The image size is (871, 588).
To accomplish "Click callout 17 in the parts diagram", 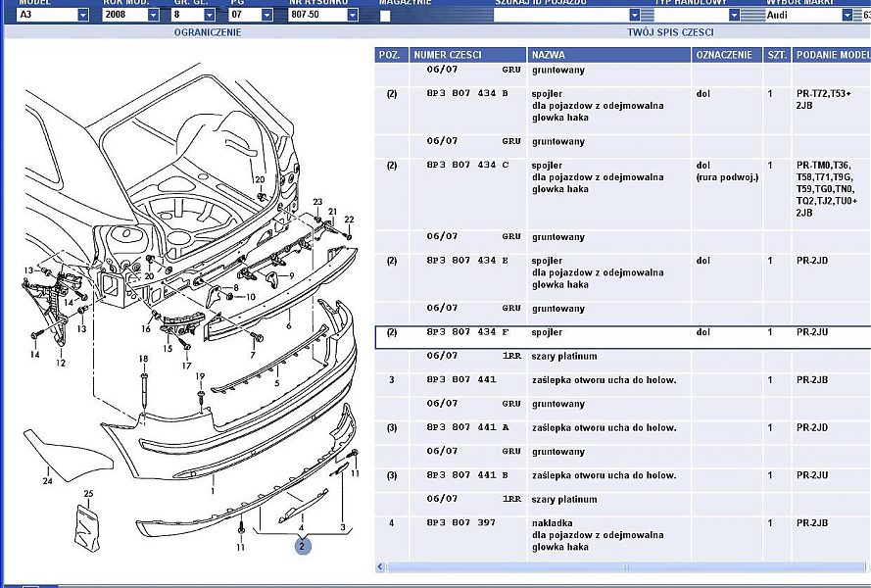I will coord(186,366).
